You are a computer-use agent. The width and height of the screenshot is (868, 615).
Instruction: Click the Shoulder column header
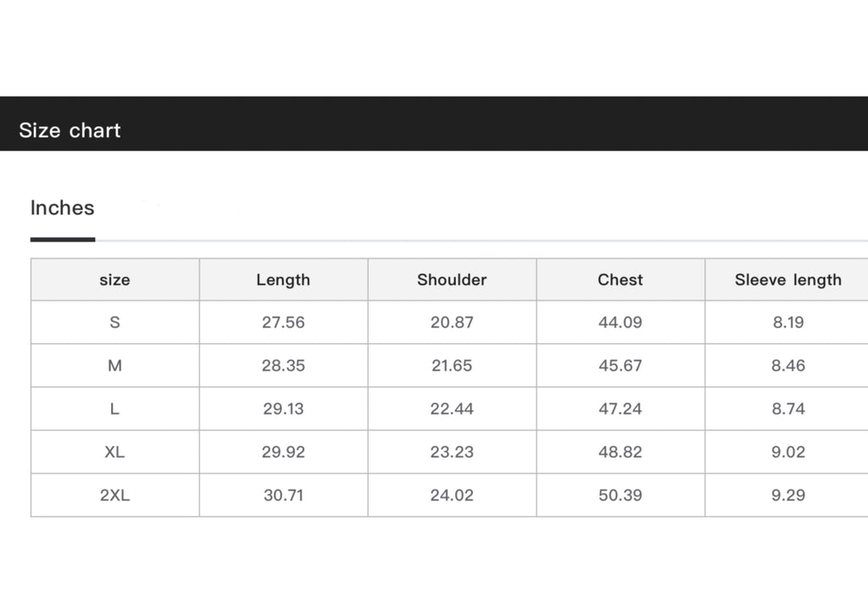pos(452,280)
